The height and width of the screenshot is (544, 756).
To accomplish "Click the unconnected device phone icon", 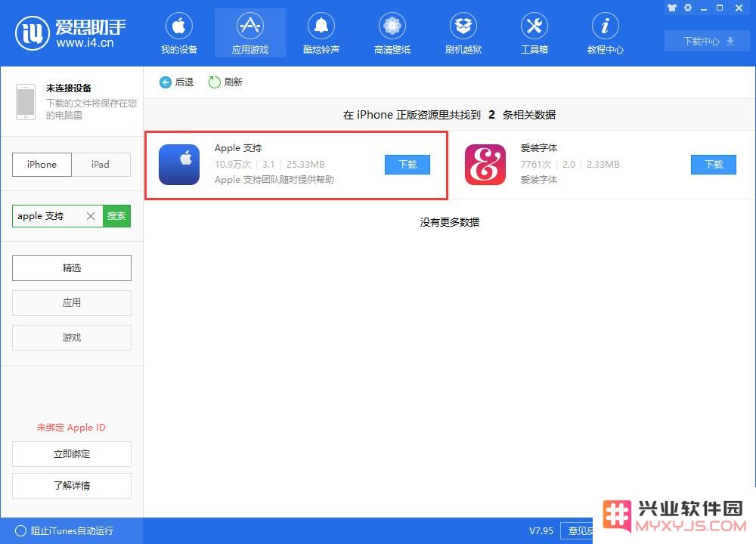I will coord(26,102).
